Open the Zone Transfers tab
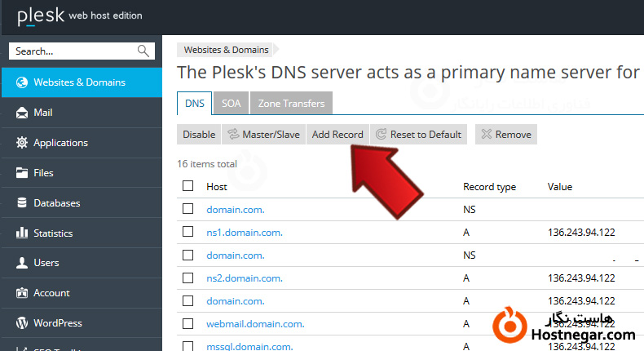This screenshot has height=351, width=644. point(291,104)
